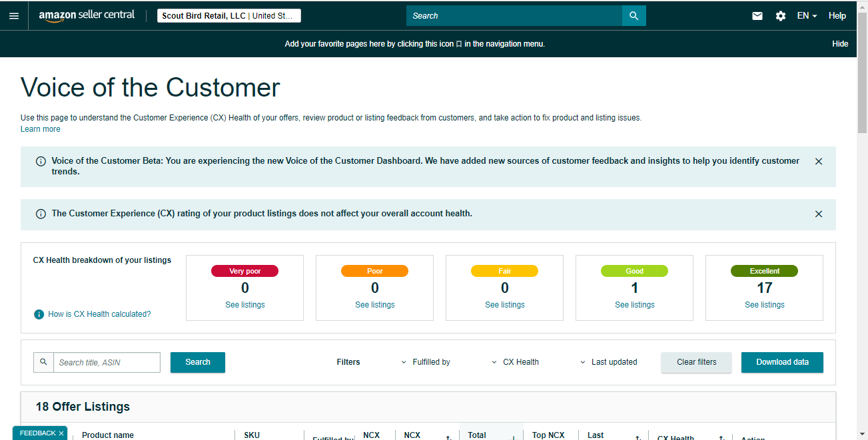This screenshot has width=868, height=440.
Task: Click info icon on CX rating notice
Action: (x=41, y=214)
